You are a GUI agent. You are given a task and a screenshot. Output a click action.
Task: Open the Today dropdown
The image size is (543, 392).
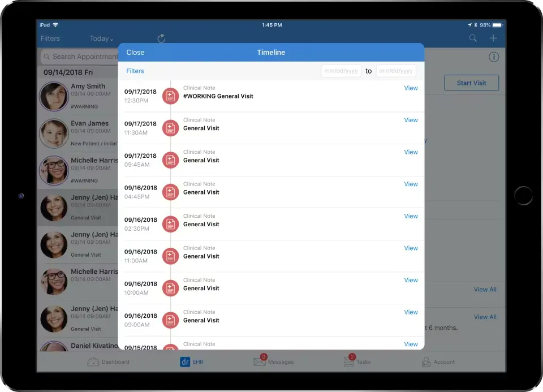pyautogui.click(x=101, y=38)
